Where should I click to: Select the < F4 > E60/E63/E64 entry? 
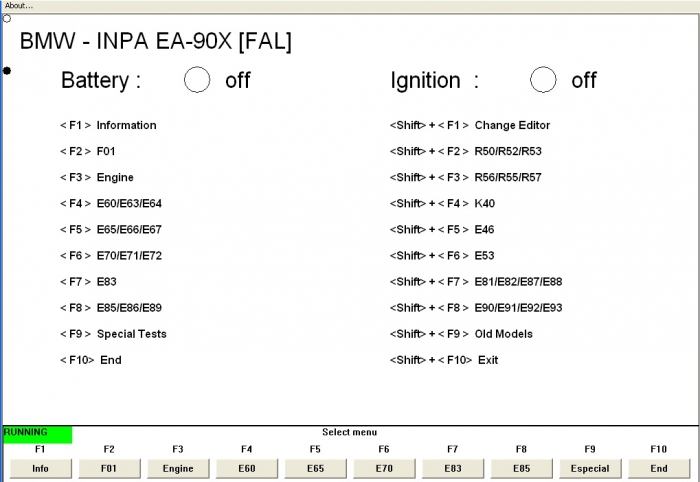111,204
